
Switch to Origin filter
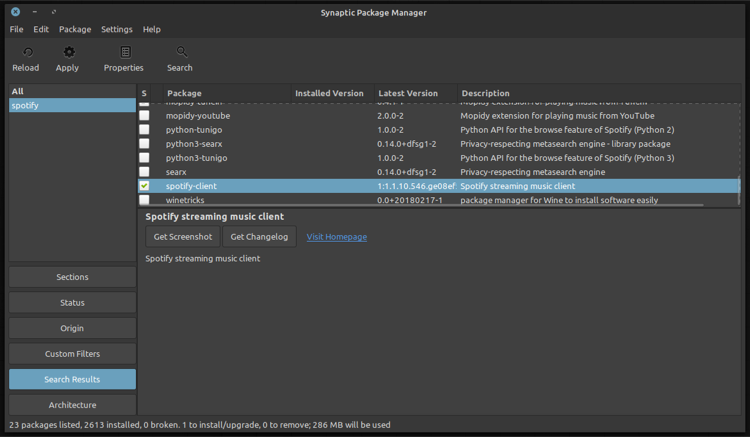point(72,328)
